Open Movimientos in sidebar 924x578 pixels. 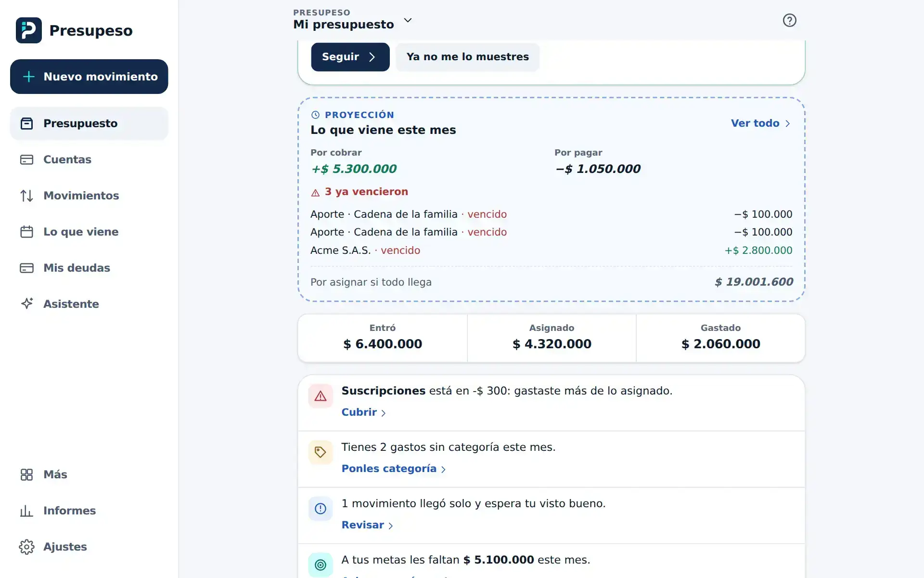click(x=89, y=196)
